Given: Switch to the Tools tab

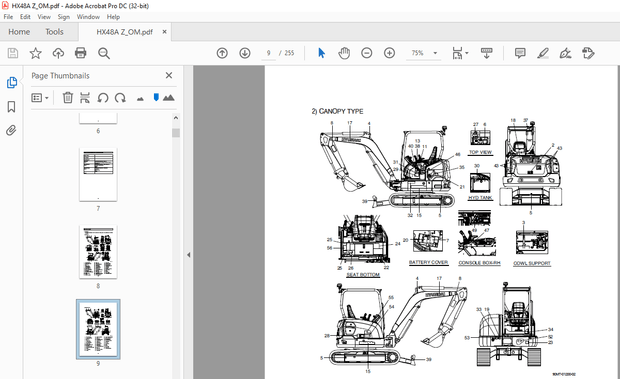Looking at the screenshot, I should (54, 32).
